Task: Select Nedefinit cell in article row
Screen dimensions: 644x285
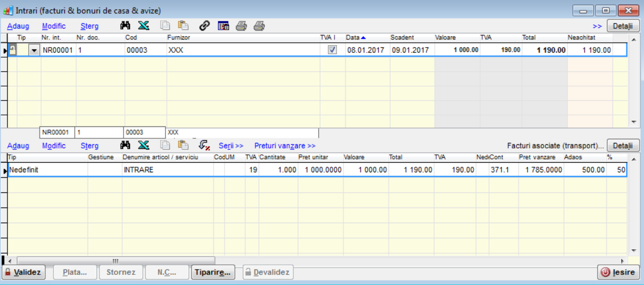Action: (48, 170)
